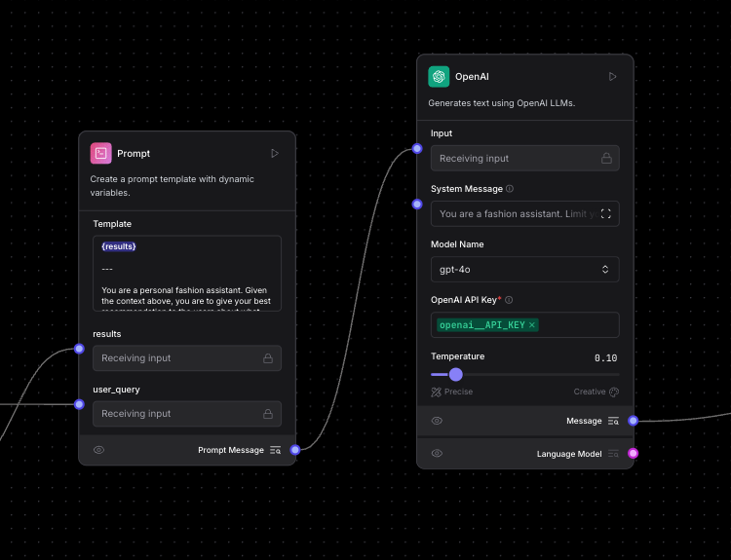This screenshot has height=560, width=731.
Task: Click the Language Model output label
Action: coord(569,454)
